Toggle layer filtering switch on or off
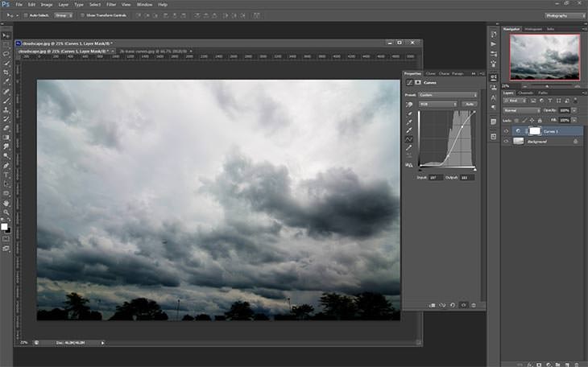588x367 pixels. click(576, 101)
